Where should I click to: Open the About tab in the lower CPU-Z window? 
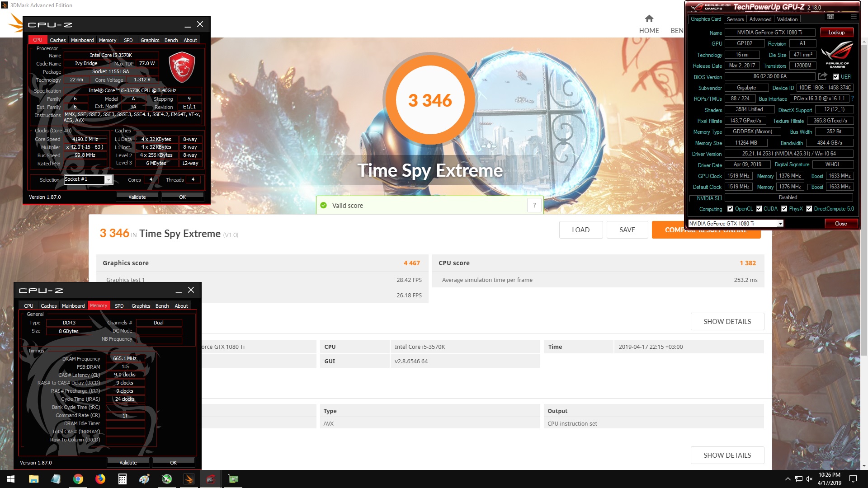pyautogui.click(x=181, y=306)
